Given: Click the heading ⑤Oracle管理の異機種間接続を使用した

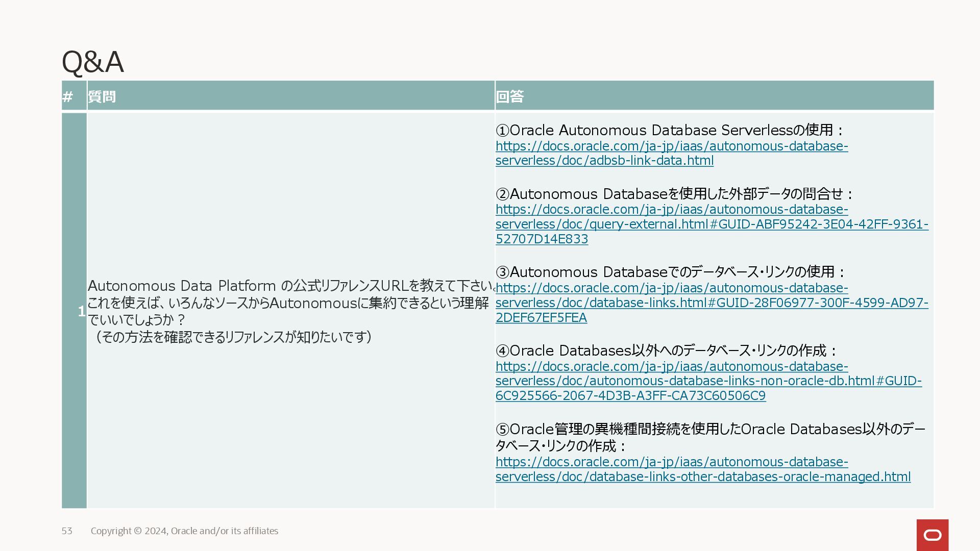Looking at the screenshot, I should (710, 437).
